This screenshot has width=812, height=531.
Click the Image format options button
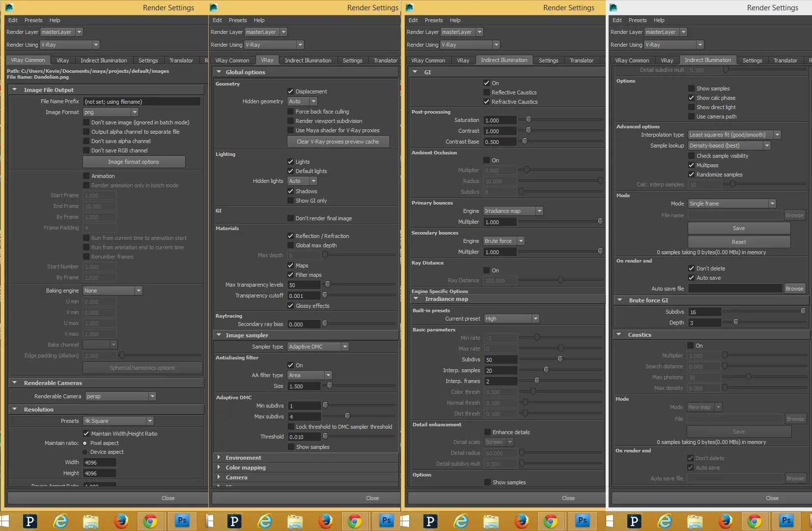click(134, 162)
